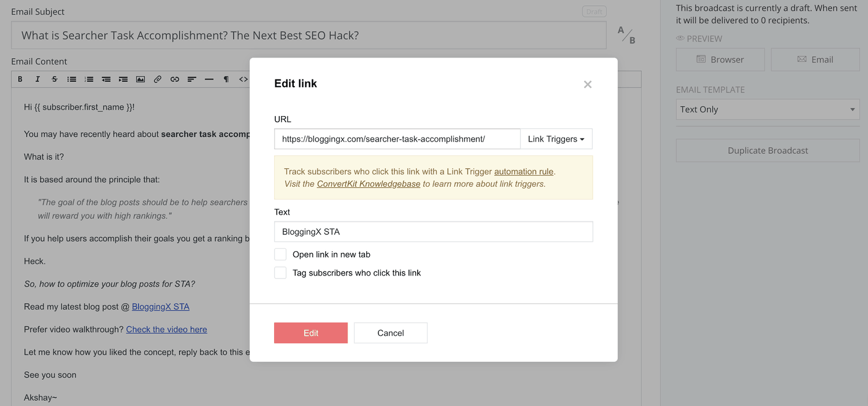This screenshot has height=406, width=868.
Task: Open the ConvertKit Knowledgebase link
Action: pyautogui.click(x=369, y=184)
